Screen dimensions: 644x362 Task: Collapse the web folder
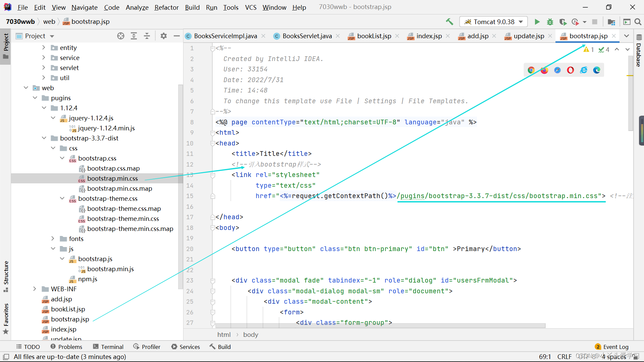pos(26,88)
